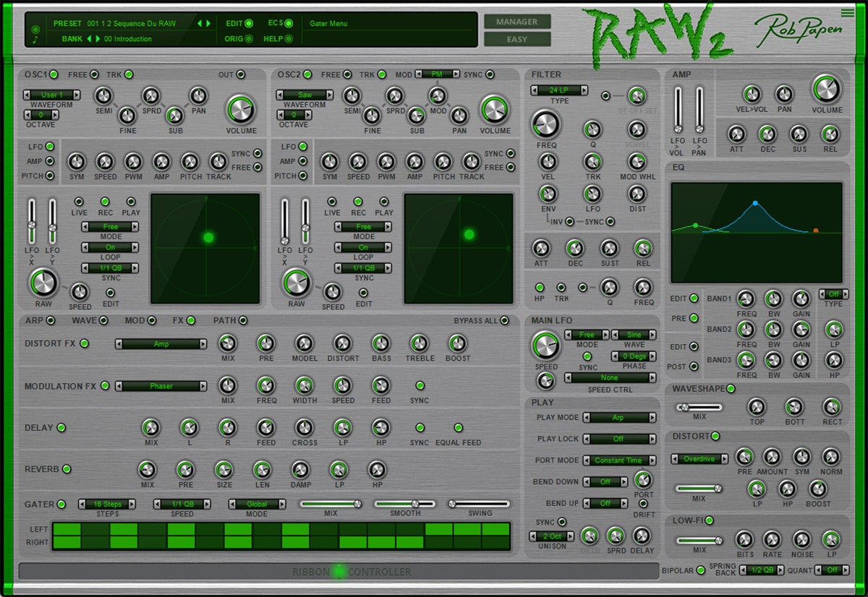The image size is (868, 597).
Task: Click the DISTORT AMOUNT knob
Action: coord(772,457)
